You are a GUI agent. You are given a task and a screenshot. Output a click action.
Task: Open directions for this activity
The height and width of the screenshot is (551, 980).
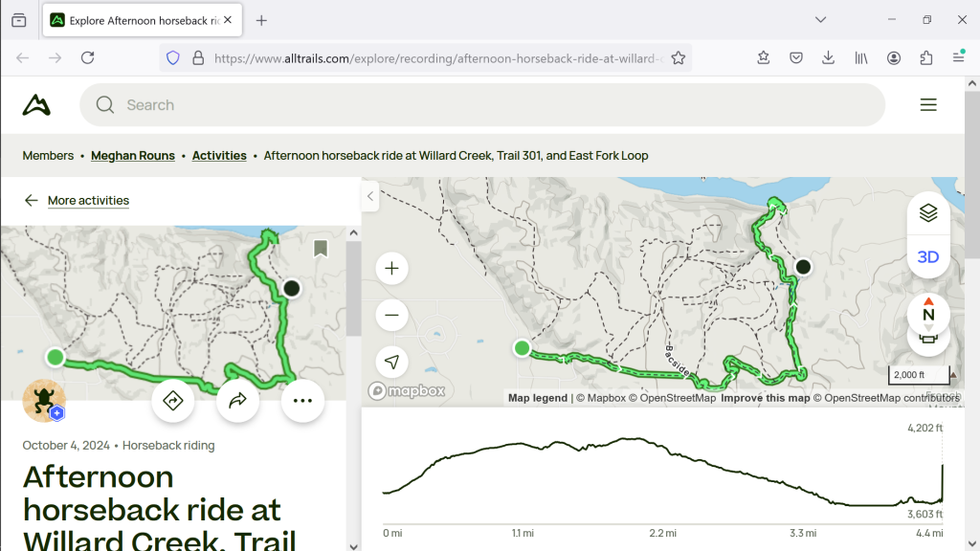click(173, 401)
